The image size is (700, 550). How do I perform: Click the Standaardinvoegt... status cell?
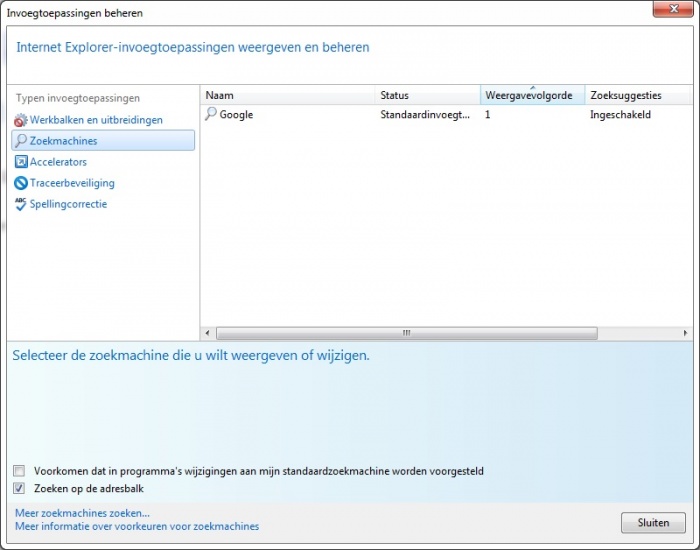(x=425, y=115)
